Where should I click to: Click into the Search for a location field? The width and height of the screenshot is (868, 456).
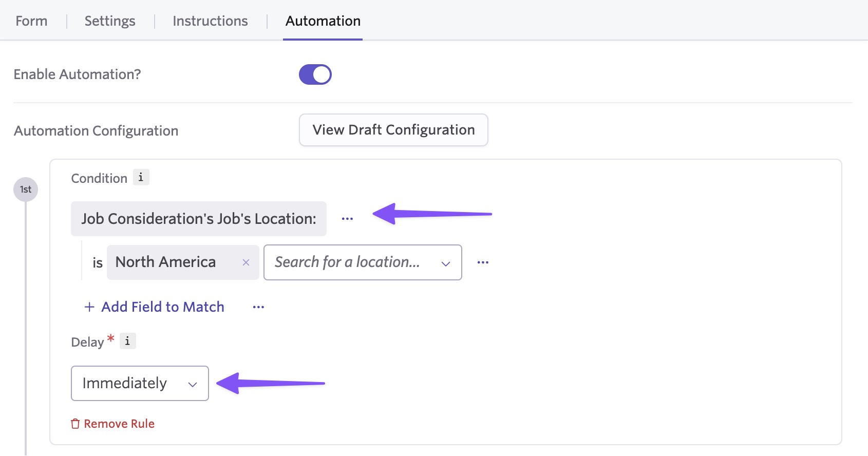[347, 262]
